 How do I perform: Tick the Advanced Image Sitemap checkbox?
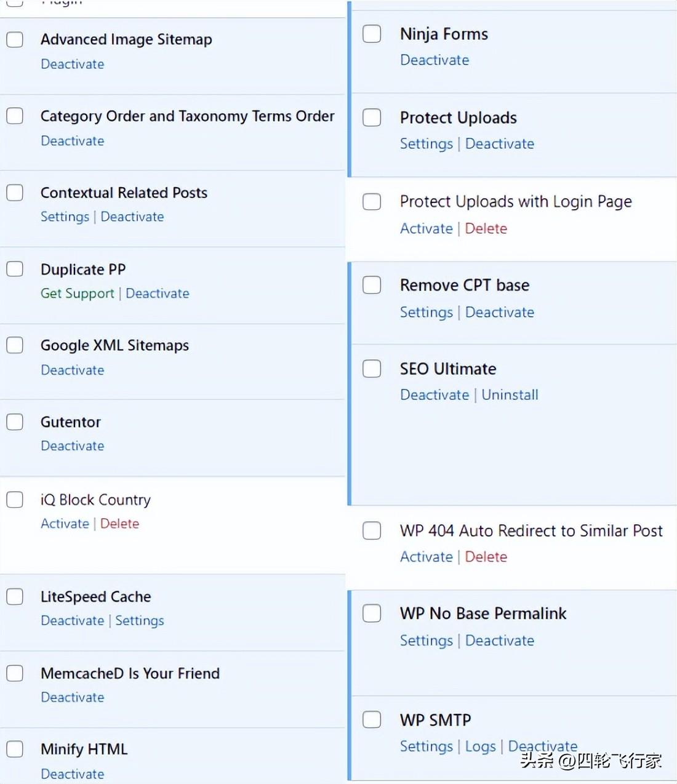coord(15,39)
